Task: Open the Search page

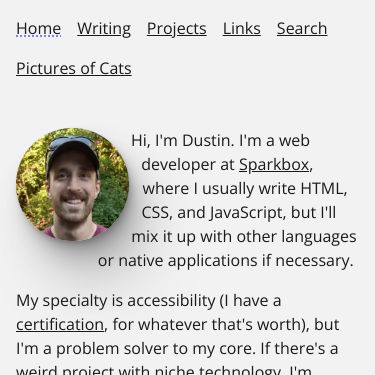Action: (x=302, y=28)
